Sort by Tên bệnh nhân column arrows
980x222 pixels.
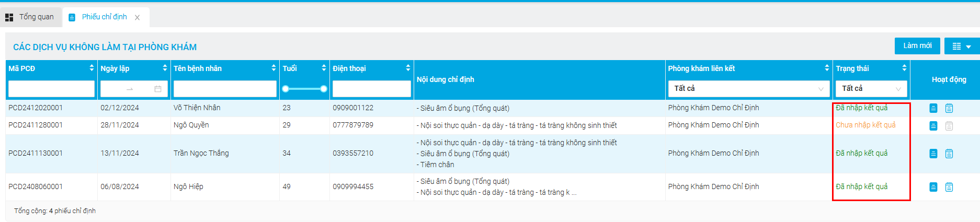274,68
